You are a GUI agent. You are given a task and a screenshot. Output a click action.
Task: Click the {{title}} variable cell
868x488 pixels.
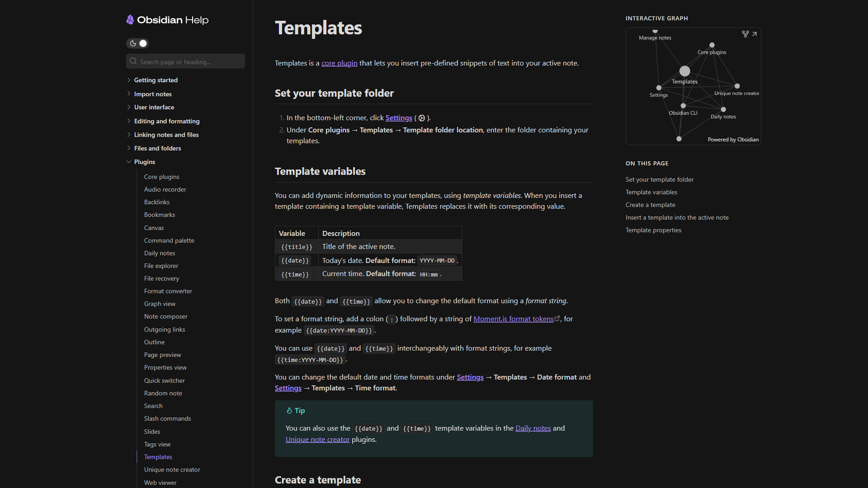297,247
